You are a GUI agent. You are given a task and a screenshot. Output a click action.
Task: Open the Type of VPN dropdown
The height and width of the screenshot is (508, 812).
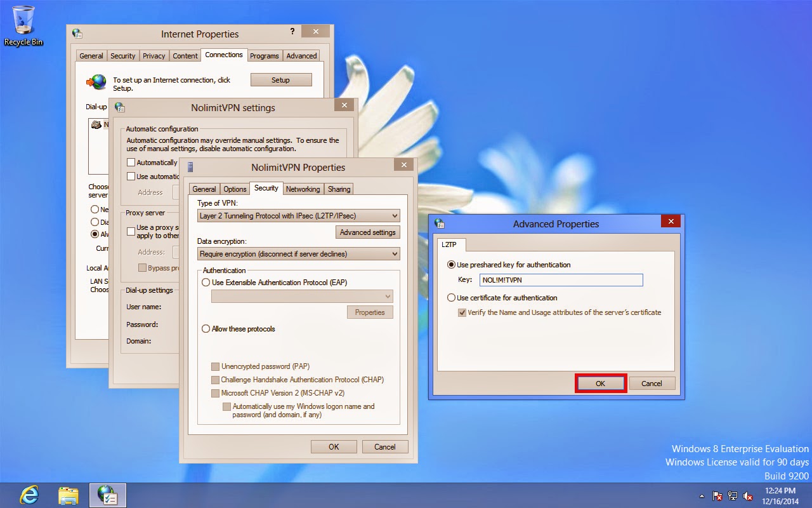(298, 216)
